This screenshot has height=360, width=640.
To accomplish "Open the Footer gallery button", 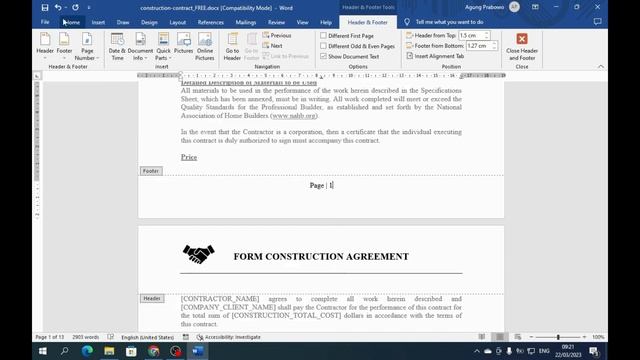I will (64, 47).
